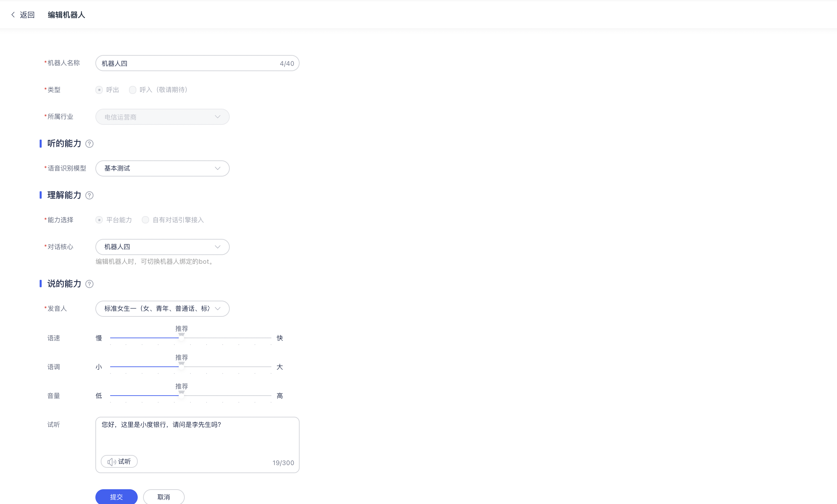Screen dimensions: 837x504
Task: Click the 低 label at 音量 slider start
Action: coord(99,396)
